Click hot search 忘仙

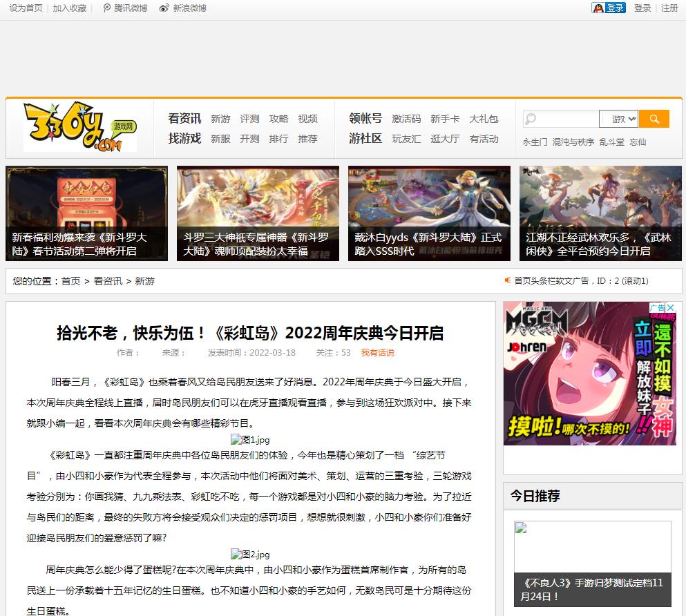638,142
